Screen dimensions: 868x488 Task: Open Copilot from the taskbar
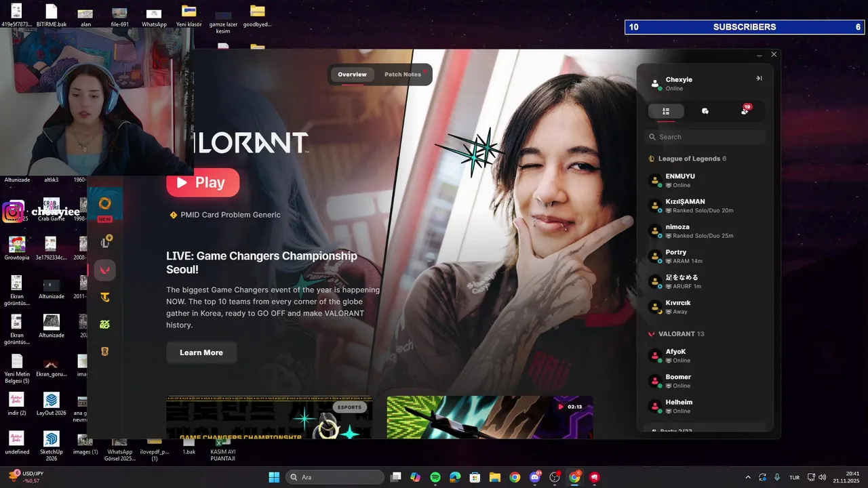click(415, 477)
